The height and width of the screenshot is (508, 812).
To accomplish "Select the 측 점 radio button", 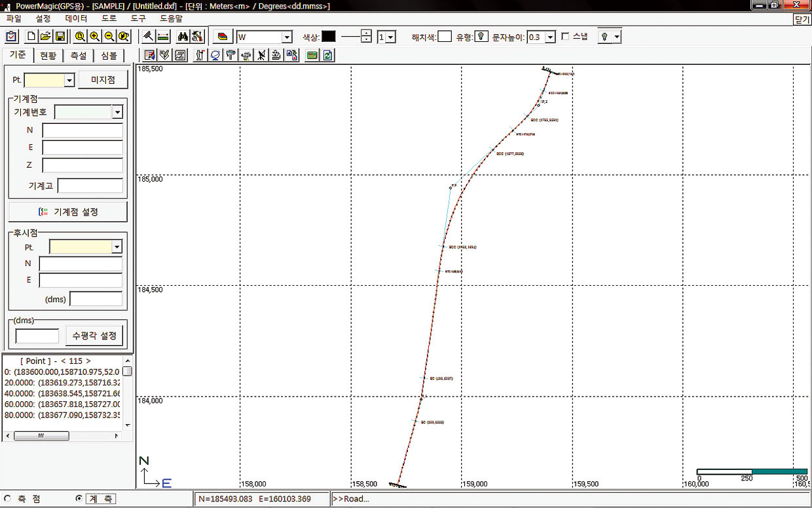I will (8, 499).
